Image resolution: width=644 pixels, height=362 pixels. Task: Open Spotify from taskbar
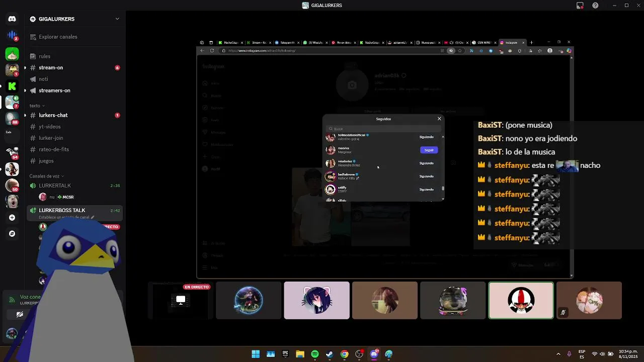coord(315,354)
